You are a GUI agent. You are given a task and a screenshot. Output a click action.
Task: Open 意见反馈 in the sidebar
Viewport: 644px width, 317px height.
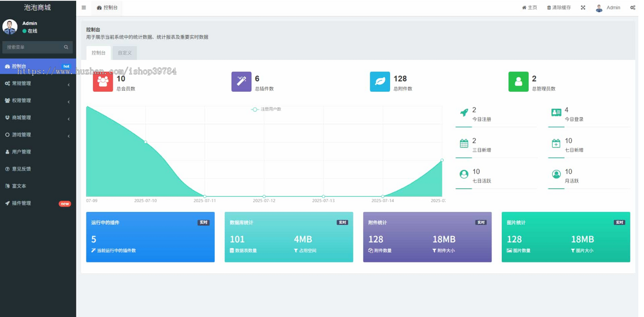[x=38, y=169]
